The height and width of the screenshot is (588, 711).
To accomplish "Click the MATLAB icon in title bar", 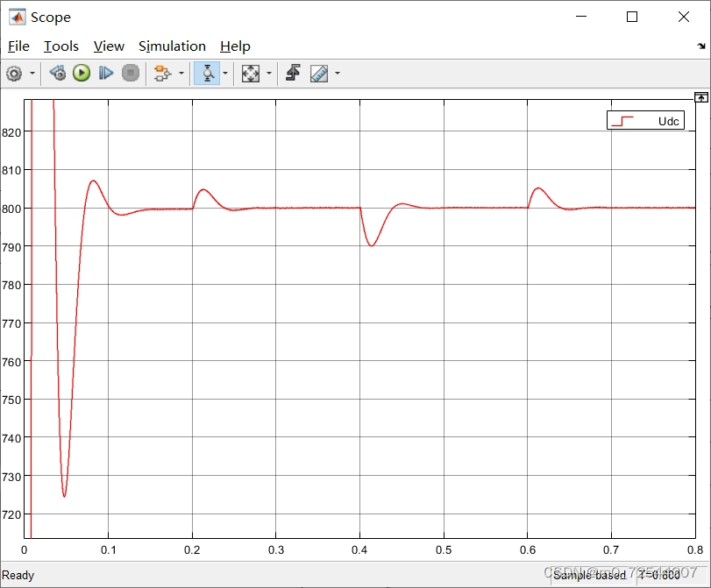I will [18, 18].
